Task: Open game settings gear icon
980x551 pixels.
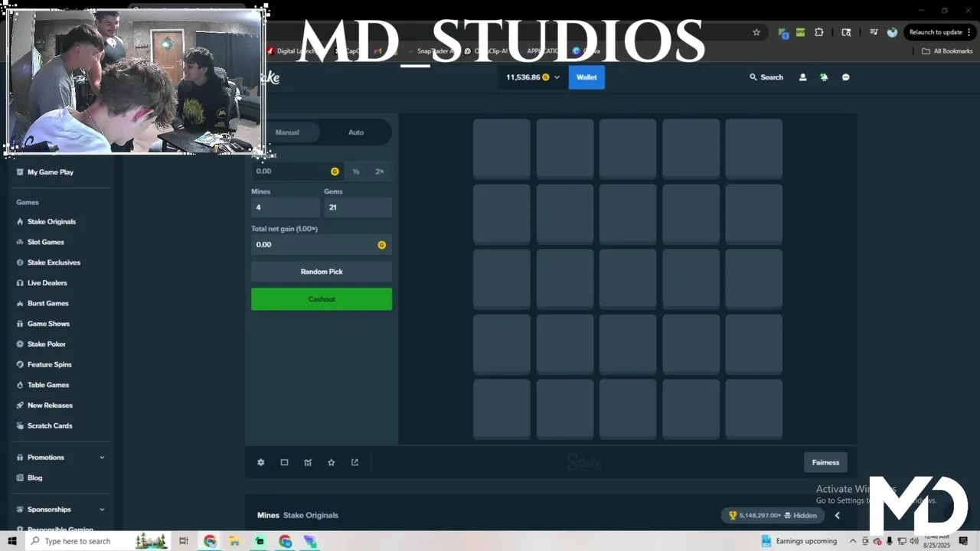Action: coord(261,462)
